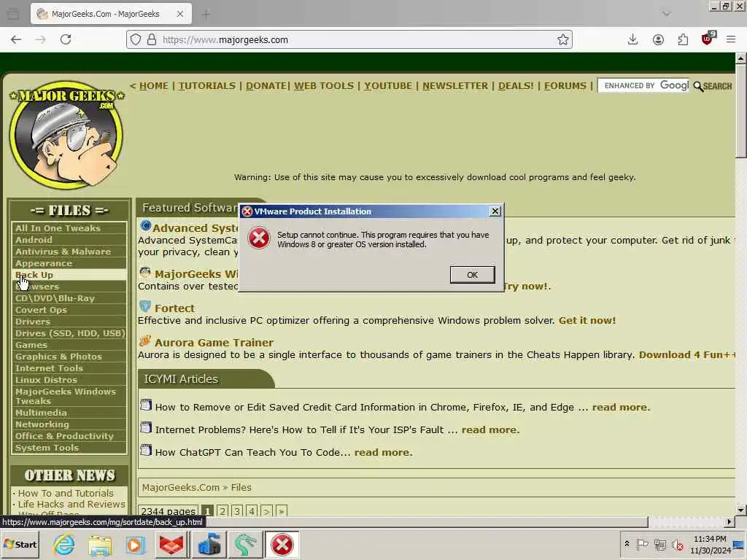Open the Linux Distros category
Viewport: 747px width, 560px height.
[x=69, y=380]
